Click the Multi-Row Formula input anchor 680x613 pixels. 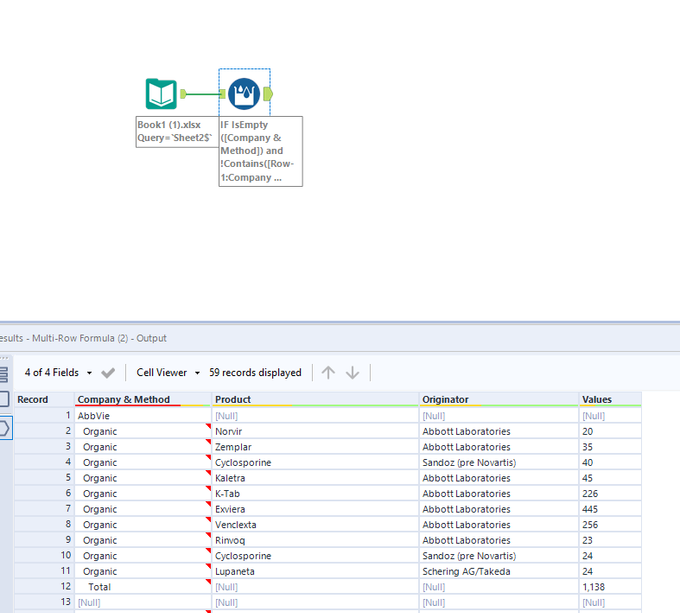(x=222, y=94)
